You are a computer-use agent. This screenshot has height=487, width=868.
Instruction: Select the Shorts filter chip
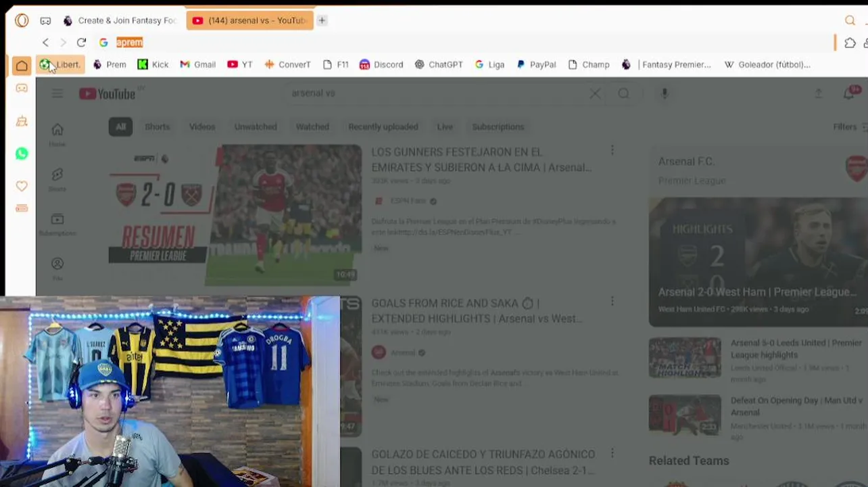coord(158,126)
